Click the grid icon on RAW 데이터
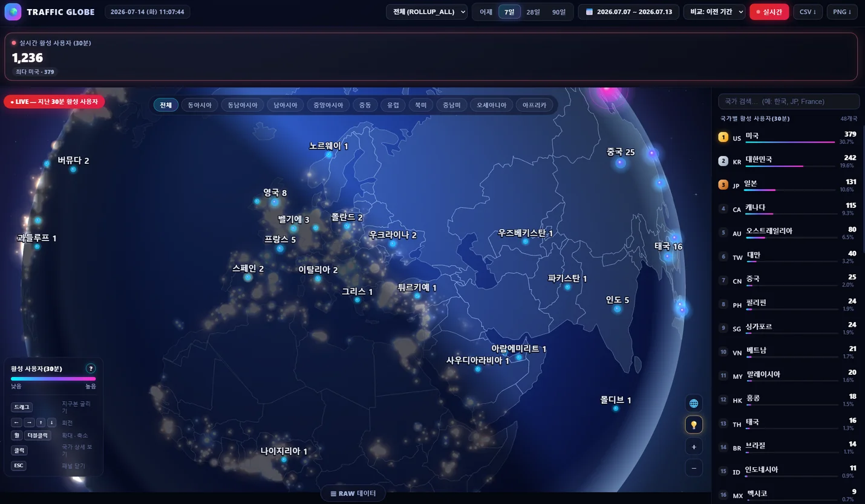The height and width of the screenshot is (504, 865). (x=333, y=494)
